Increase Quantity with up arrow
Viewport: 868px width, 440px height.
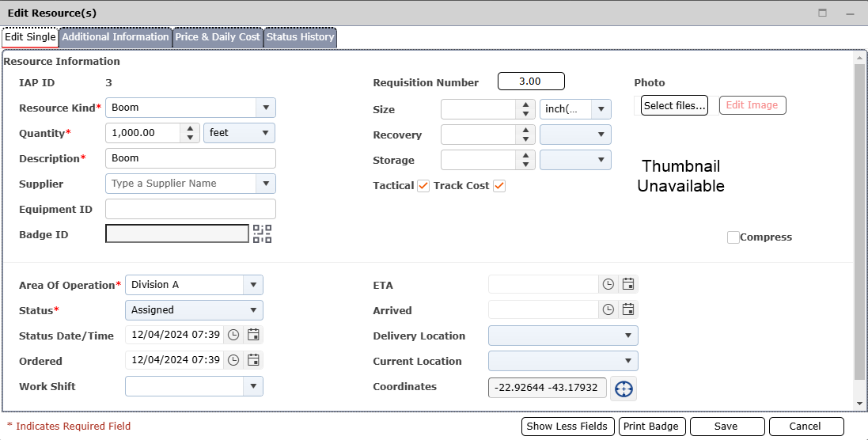coord(190,128)
